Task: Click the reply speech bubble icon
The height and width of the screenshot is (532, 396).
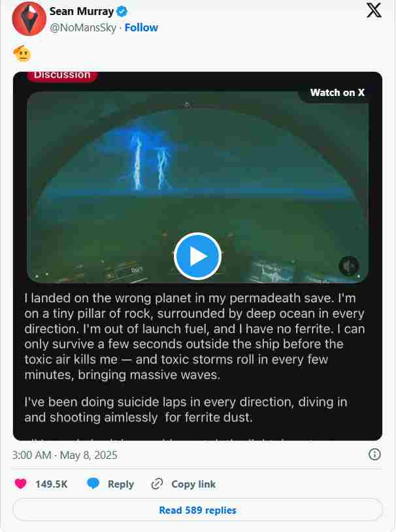Action: tap(93, 484)
